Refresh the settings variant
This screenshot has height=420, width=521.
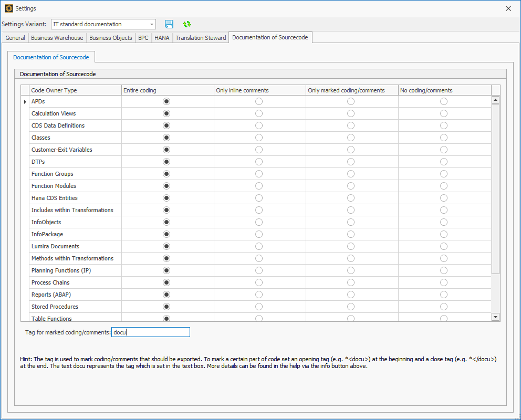point(186,24)
